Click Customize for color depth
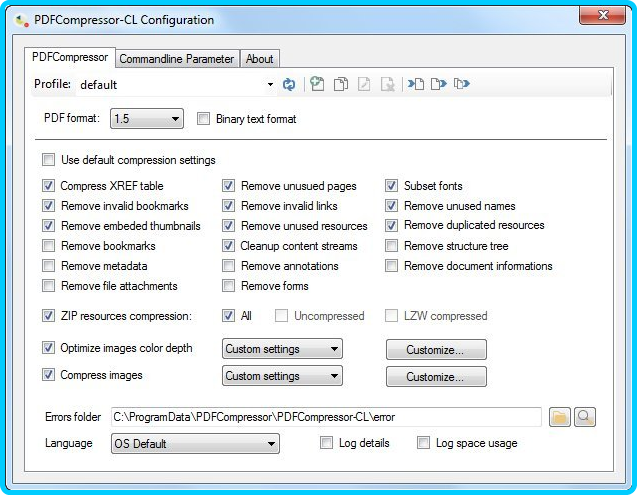This screenshot has width=637, height=495. coord(436,350)
